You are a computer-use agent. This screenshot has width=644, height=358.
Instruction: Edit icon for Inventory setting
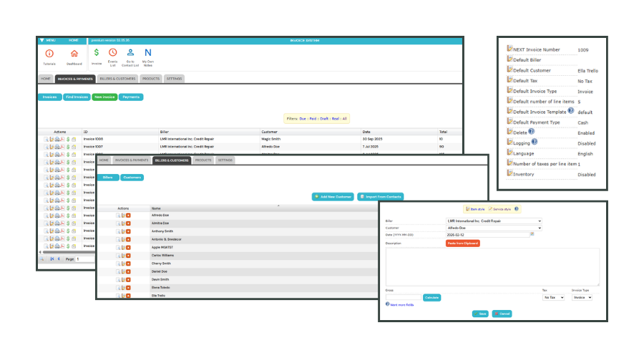509,173
